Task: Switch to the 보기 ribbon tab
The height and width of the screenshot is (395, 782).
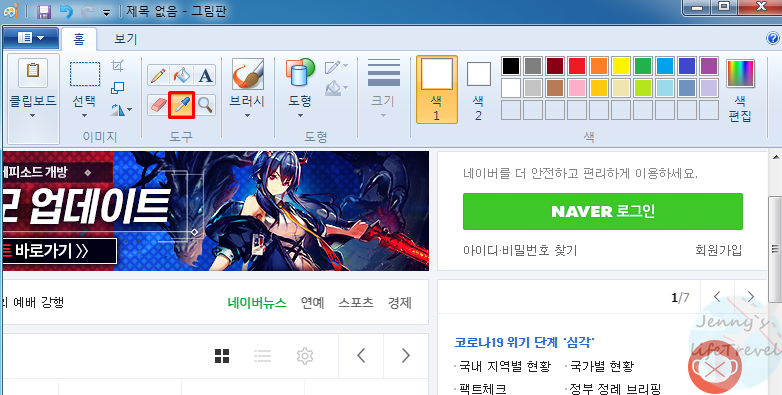Action: (126, 39)
